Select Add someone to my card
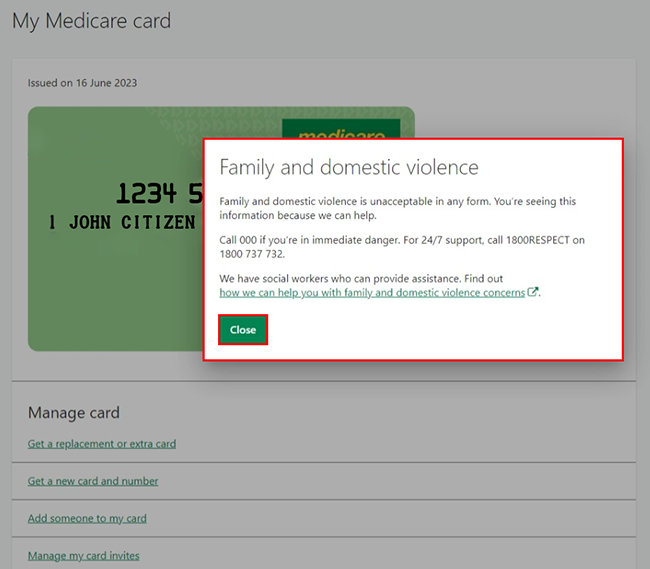650x569 pixels. coord(87,518)
